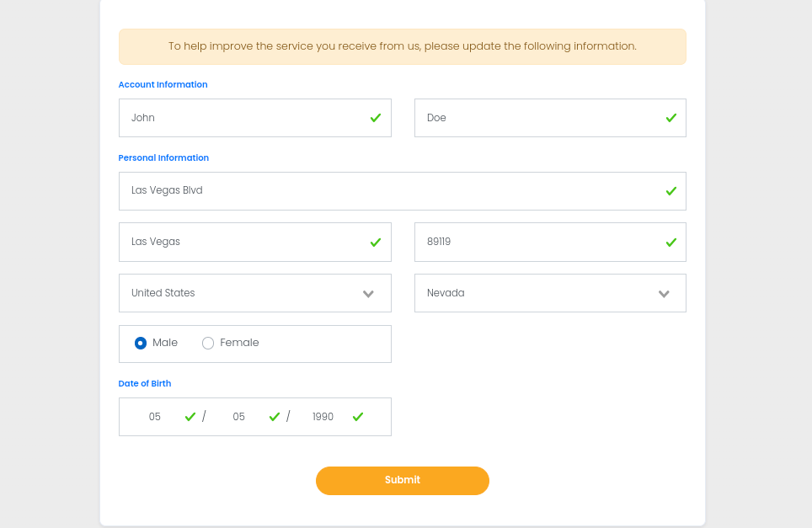
Task: Click the chevron on the country selector
Action: (368, 293)
